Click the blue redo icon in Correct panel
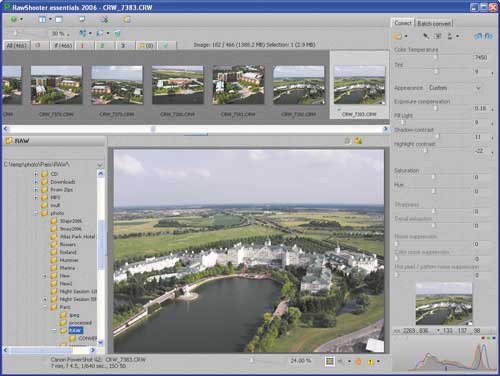Viewport: 500px width, 376px height. pos(489,36)
